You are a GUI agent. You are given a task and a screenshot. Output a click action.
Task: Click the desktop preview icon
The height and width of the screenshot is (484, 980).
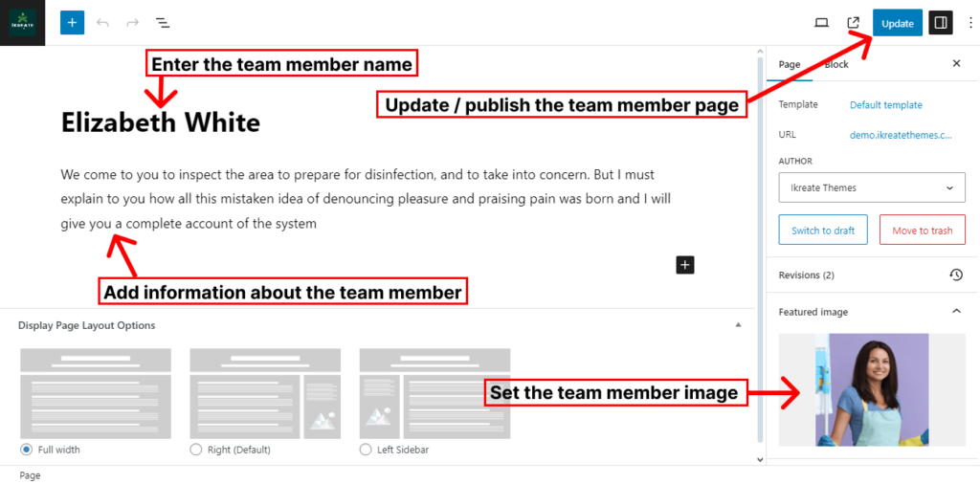point(821,23)
